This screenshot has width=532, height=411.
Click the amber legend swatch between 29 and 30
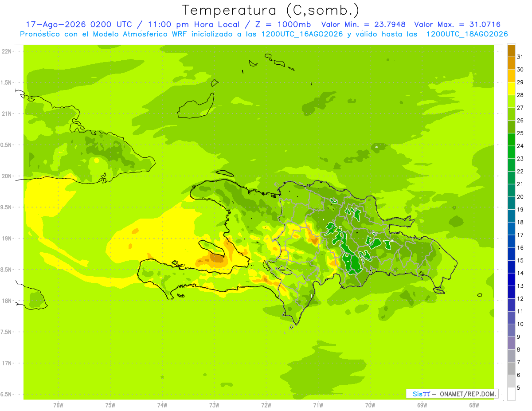[x=511, y=76]
